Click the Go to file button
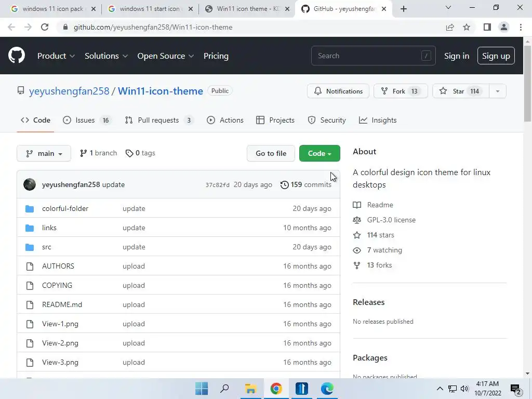Image resolution: width=532 pixels, height=399 pixels. coord(271,153)
